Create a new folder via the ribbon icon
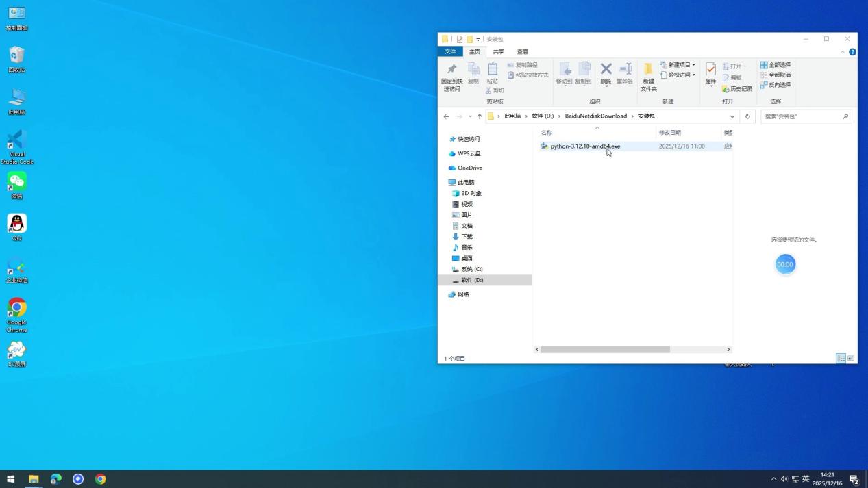The width and height of the screenshot is (868, 488). (x=648, y=74)
